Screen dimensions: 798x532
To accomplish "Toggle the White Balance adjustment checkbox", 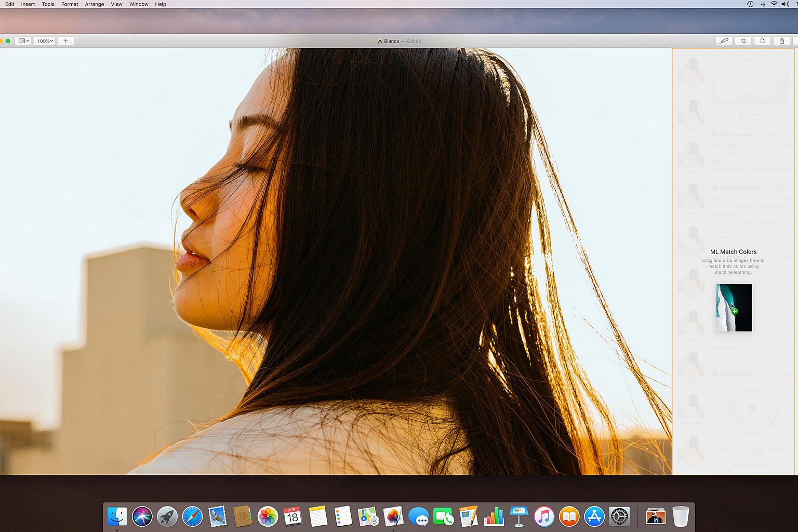I will click(x=715, y=135).
